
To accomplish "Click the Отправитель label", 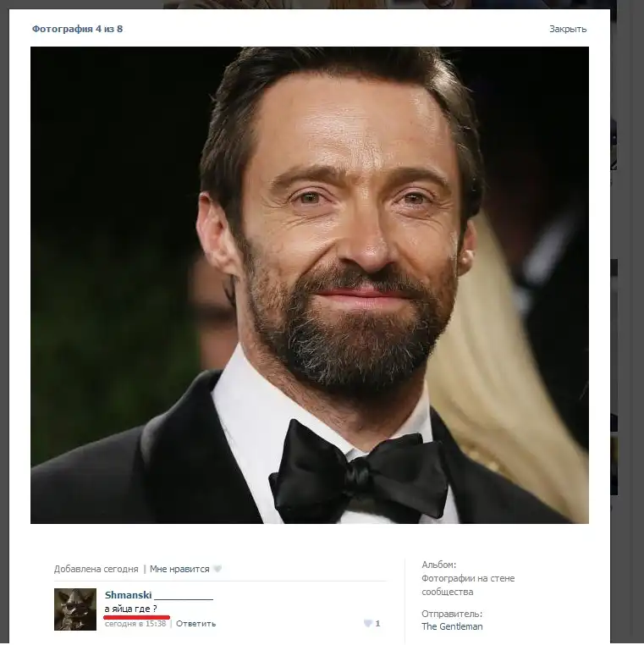I will pos(451,613).
